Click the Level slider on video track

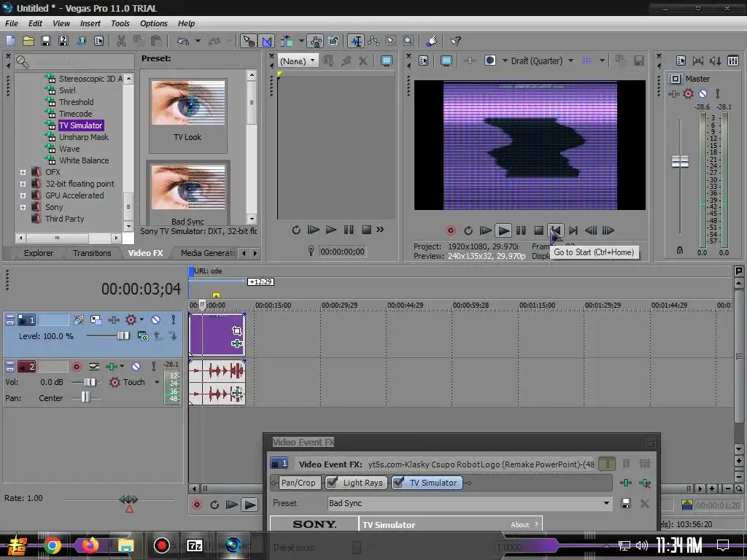[x=123, y=335]
